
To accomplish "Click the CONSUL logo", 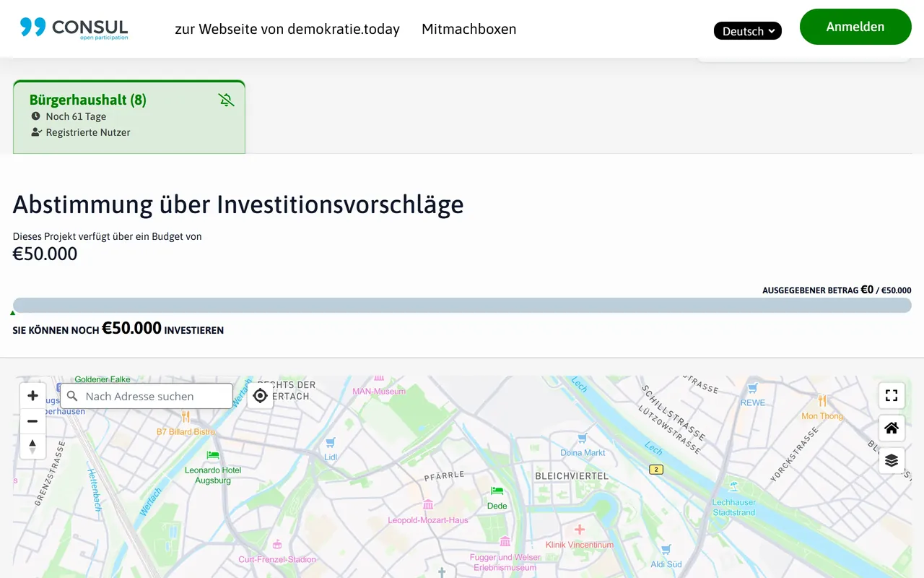I will coord(74,28).
